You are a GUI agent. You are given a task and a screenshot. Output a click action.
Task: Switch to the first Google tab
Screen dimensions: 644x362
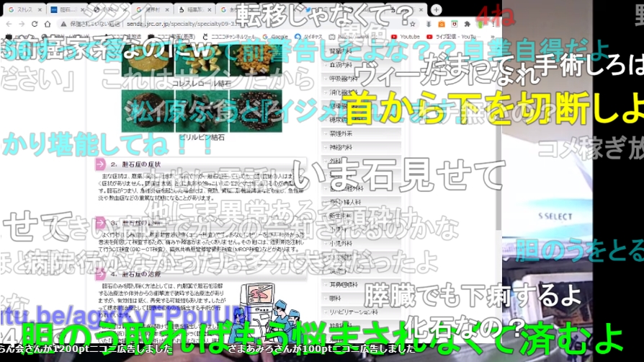[24, 9]
